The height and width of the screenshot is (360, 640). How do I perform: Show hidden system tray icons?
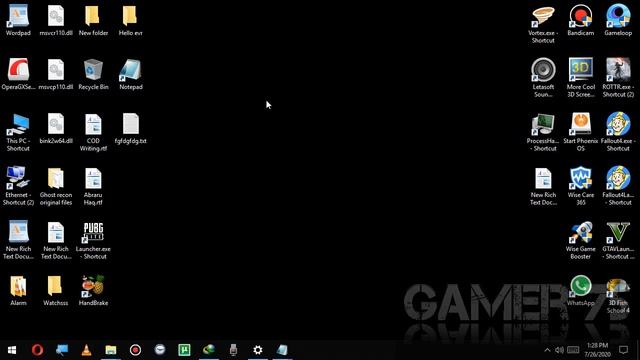click(547, 350)
